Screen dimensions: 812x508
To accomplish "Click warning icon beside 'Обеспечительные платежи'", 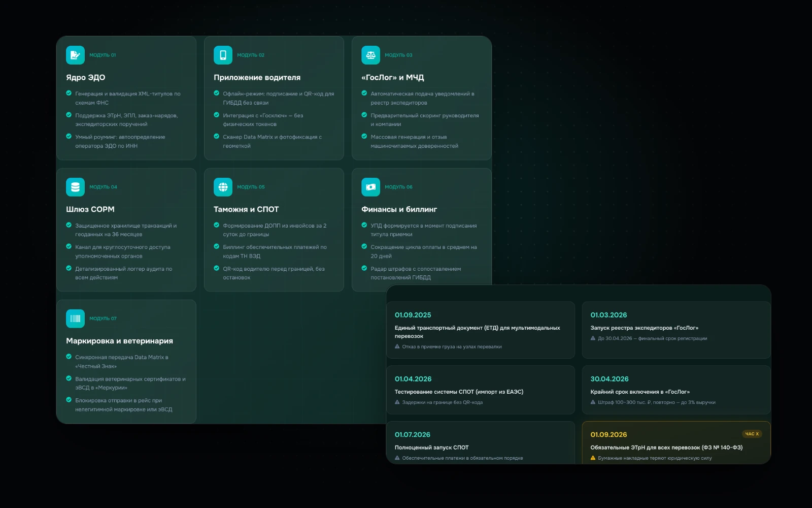I will point(397,458).
